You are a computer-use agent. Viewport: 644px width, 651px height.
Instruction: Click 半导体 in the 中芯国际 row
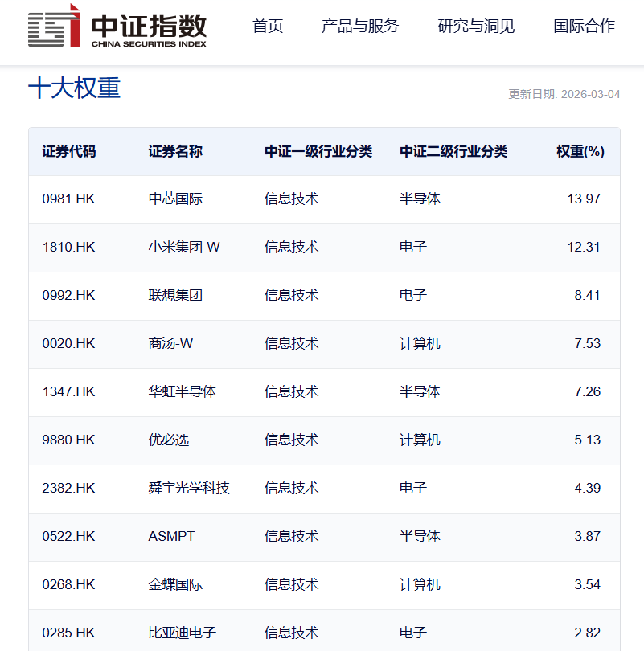[420, 199]
